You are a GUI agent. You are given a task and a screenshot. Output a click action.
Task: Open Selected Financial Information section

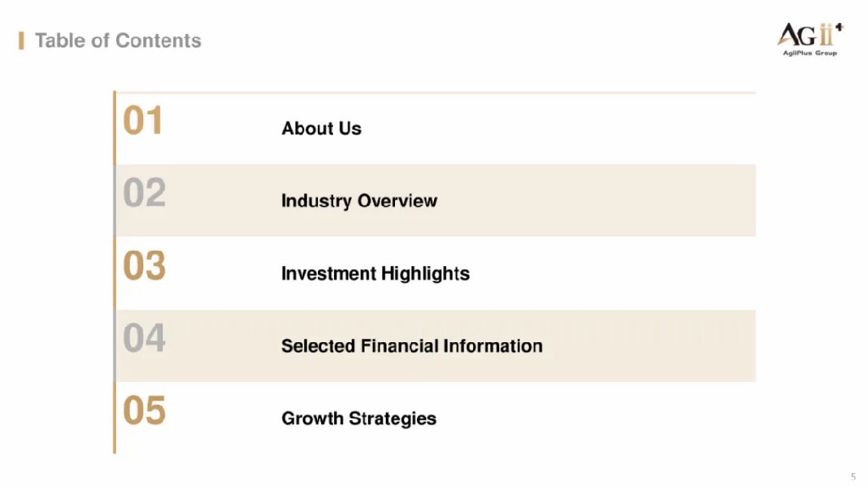(x=412, y=346)
